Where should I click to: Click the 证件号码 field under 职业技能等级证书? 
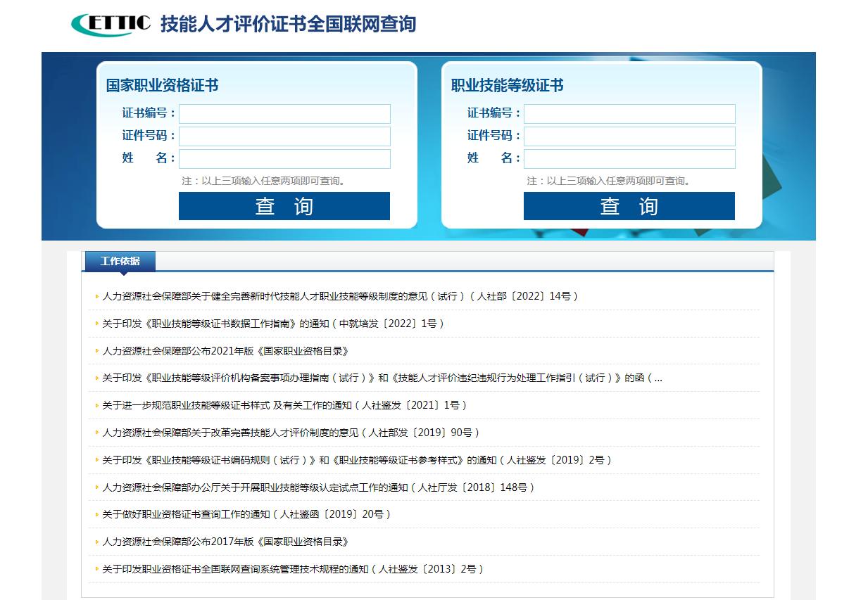click(x=629, y=136)
